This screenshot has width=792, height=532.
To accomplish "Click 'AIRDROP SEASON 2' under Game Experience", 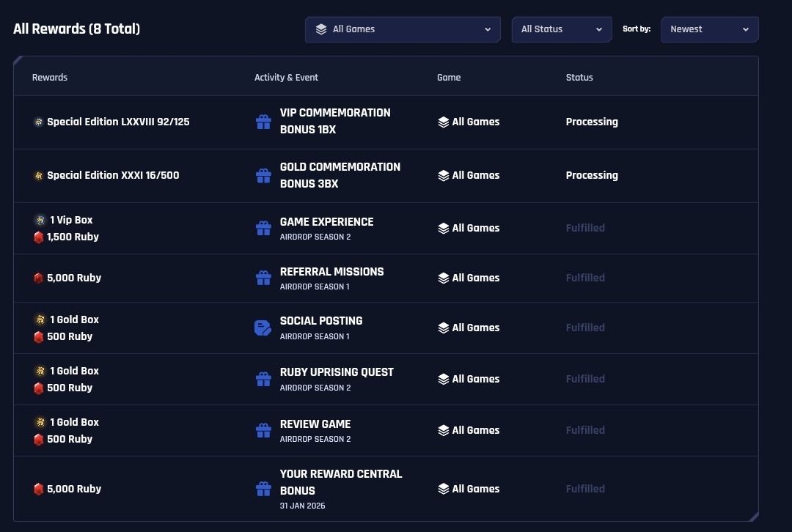I will pyautogui.click(x=315, y=237).
